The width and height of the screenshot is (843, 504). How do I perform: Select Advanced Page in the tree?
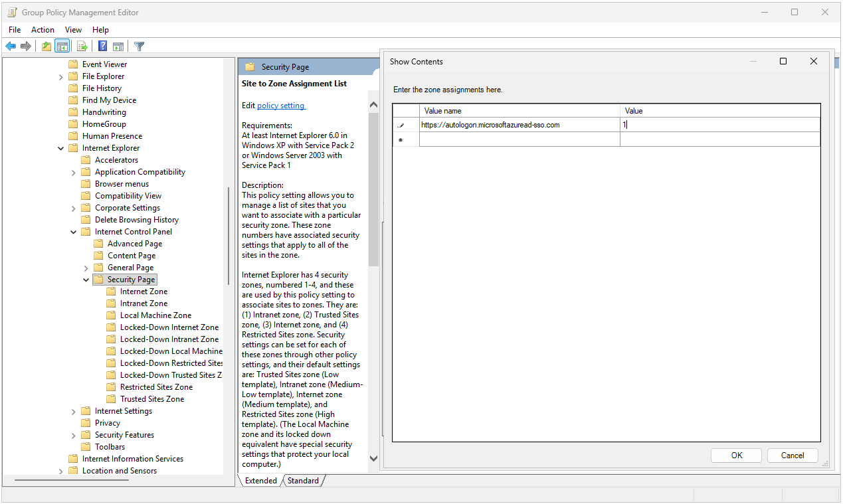(x=135, y=244)
